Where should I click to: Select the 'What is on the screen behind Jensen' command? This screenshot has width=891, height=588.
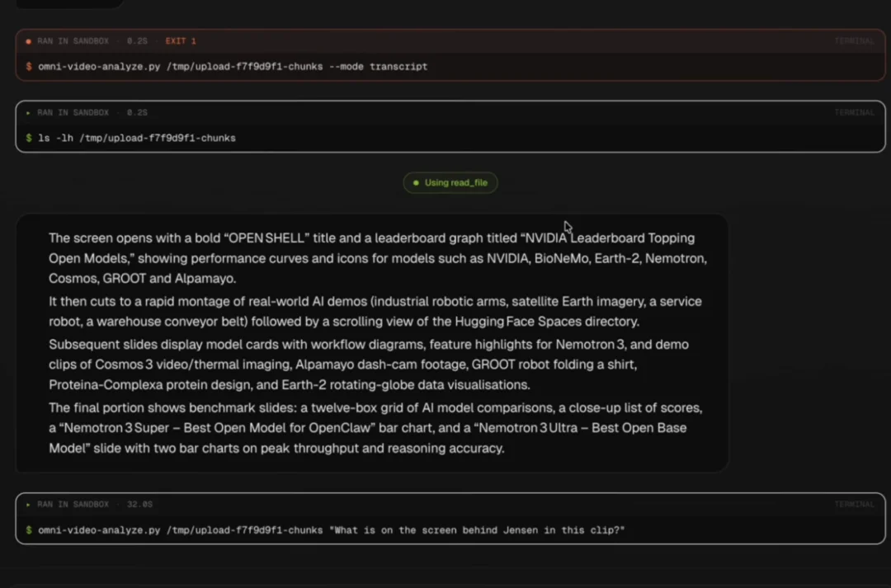point(332,530)
